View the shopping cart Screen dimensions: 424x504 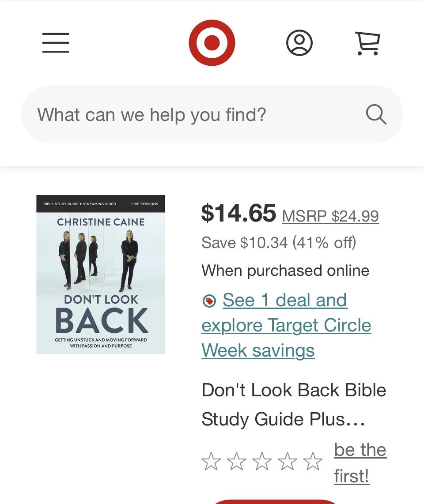pos(368,43)
